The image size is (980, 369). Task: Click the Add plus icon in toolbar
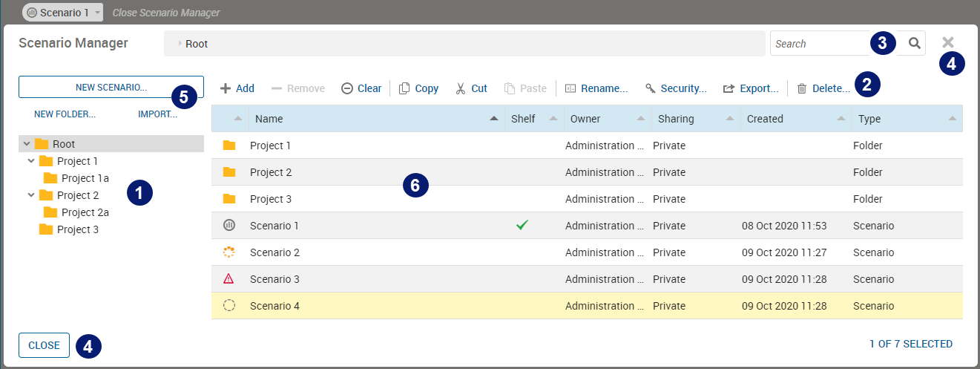click(226, 88)
